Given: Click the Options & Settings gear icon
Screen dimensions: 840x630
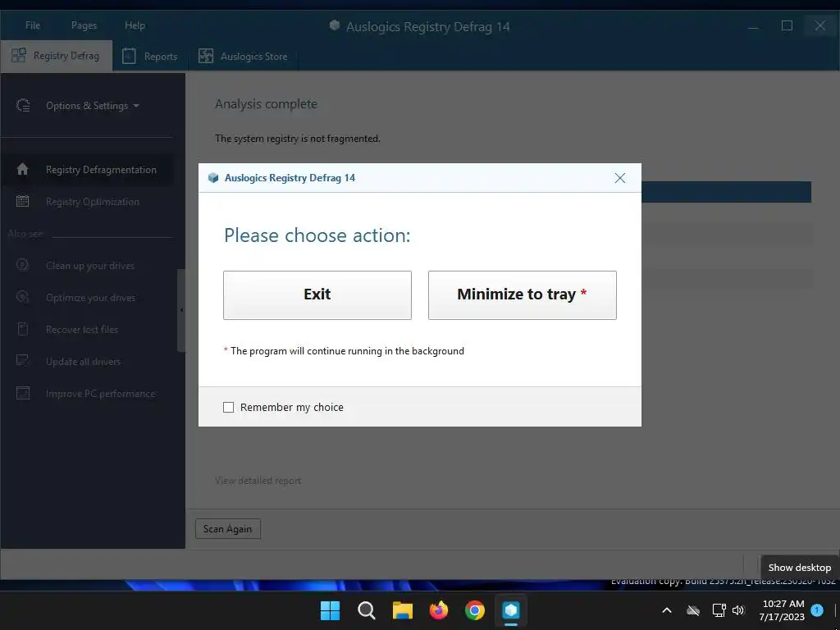Looking at the screenshot, I should [23, 105].
